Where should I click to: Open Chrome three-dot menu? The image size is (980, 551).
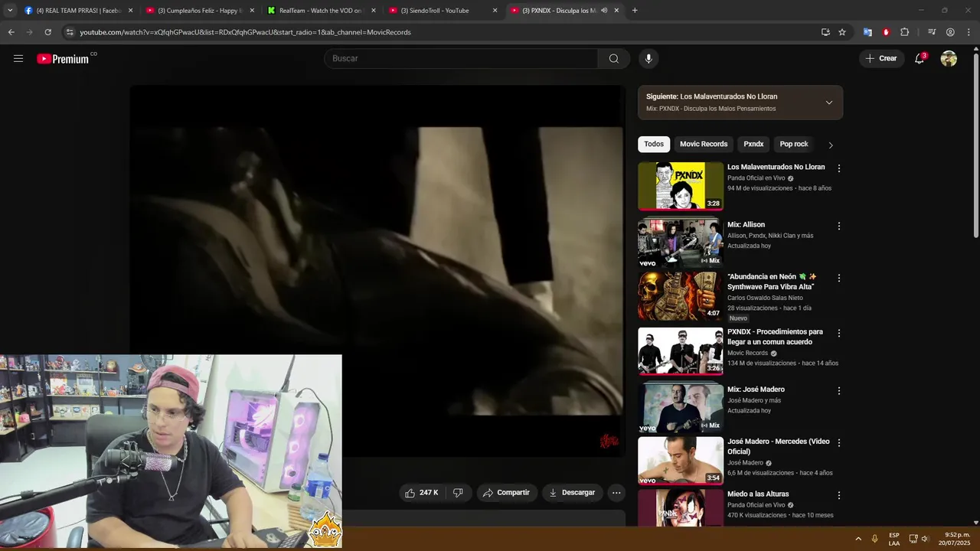pos(969,32)
